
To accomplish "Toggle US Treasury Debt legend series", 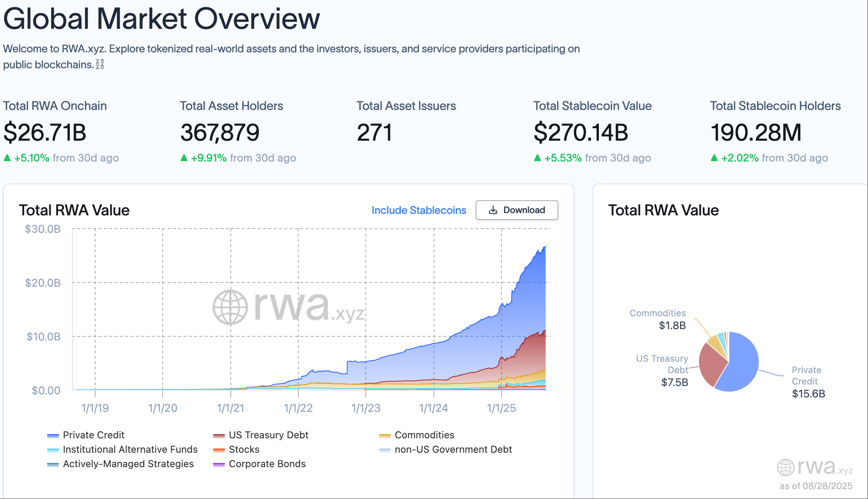I will coord(268,435).
